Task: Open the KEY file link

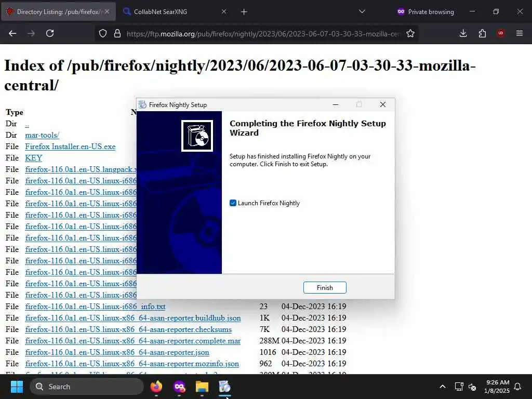Action: (34, 158)
